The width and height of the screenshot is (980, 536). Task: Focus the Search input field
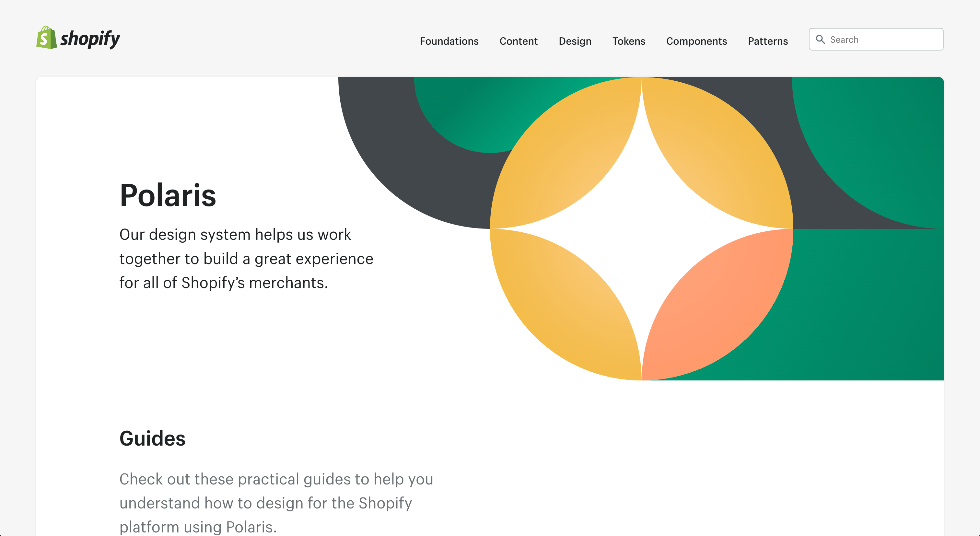876,39
